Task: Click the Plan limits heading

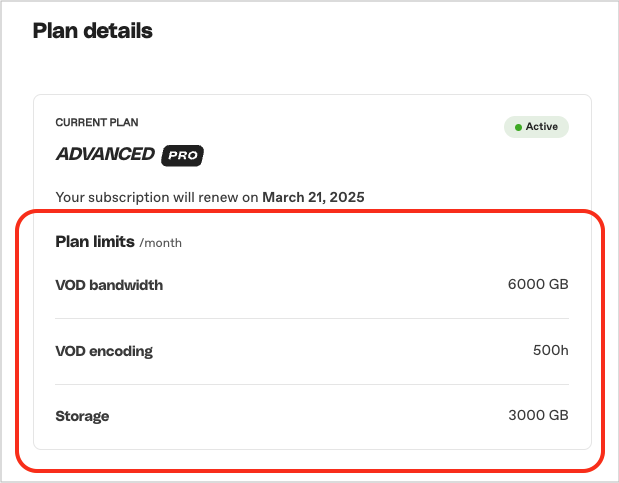Action: (95, 242)
